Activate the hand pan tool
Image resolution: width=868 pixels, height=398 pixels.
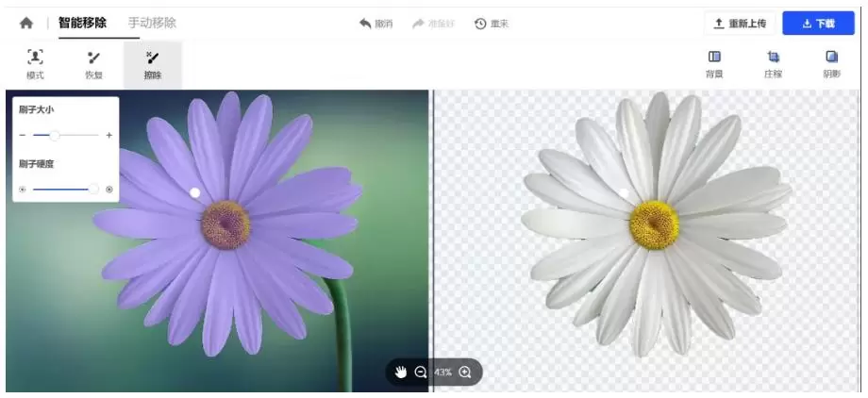coord(401,372)
